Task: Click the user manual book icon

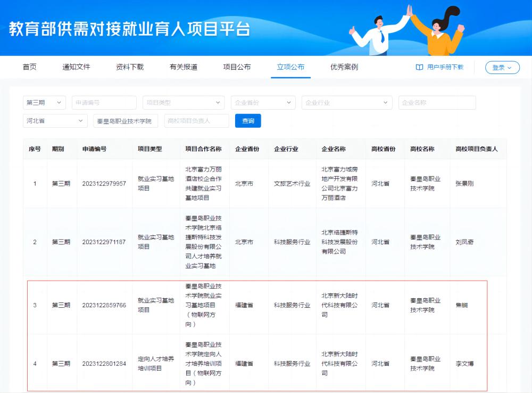Action: [419, 68]
